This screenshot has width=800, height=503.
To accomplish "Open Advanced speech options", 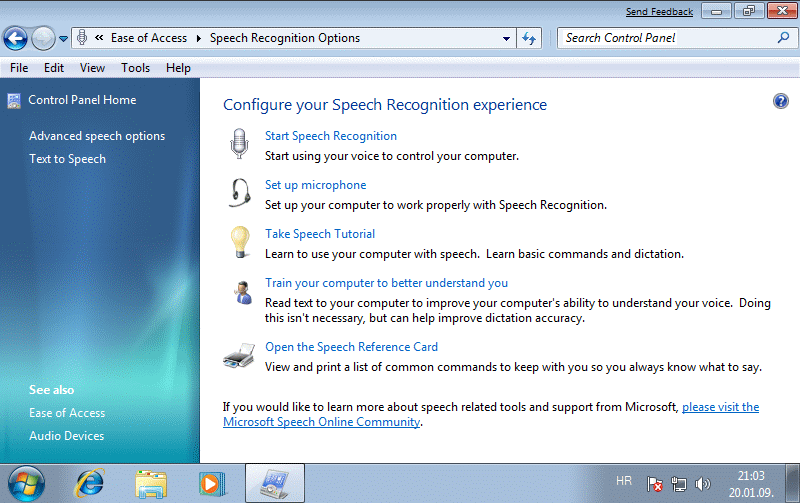I will (97, 136).
